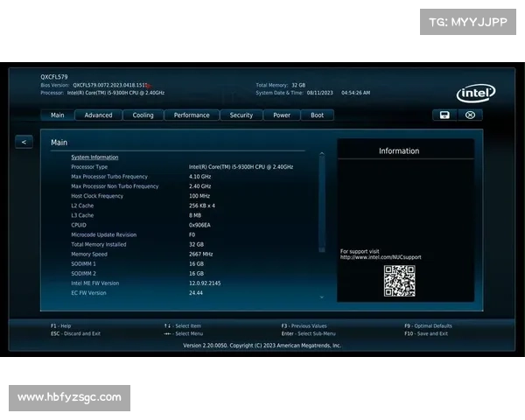This screenshot has height=420, width=525.
Task: Click Enter - Select Sub-Menu hint
Action: [x=308, y=333]
